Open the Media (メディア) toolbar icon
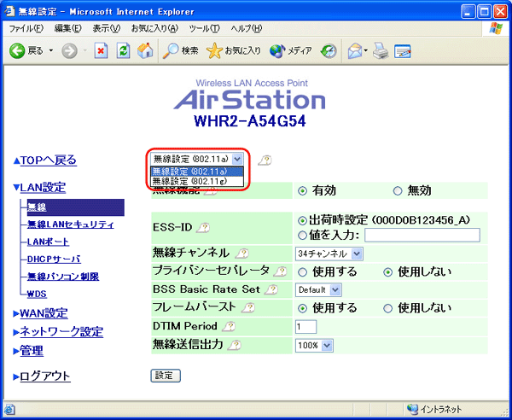 pos(277,51)
